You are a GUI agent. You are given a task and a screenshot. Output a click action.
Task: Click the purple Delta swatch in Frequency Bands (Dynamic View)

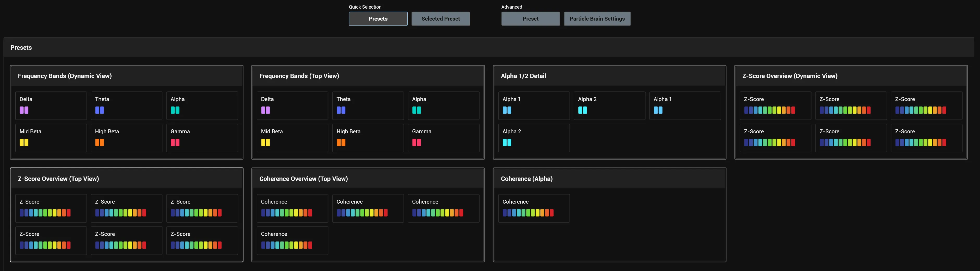pyautogui.click(x=24, y=110)
